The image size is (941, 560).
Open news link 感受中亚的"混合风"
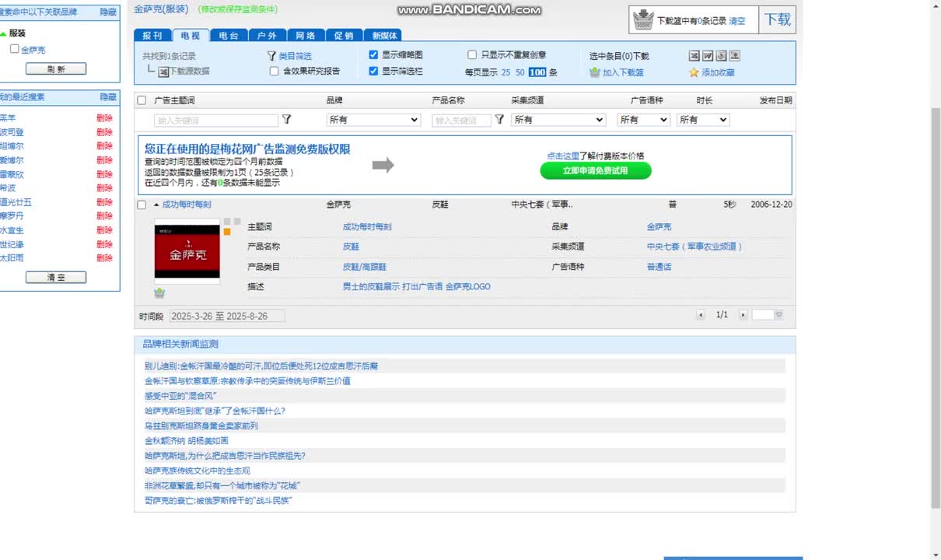point(180,396)
